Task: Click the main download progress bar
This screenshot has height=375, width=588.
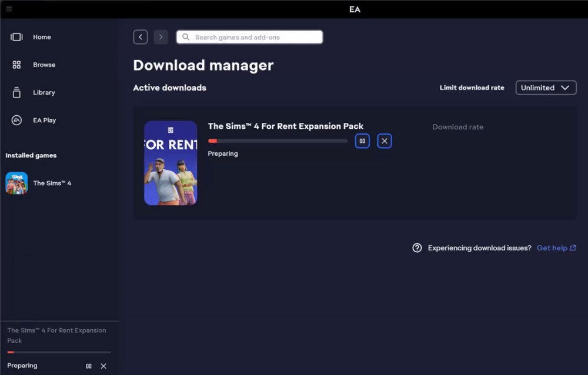Action: click(x=278, y=141)
